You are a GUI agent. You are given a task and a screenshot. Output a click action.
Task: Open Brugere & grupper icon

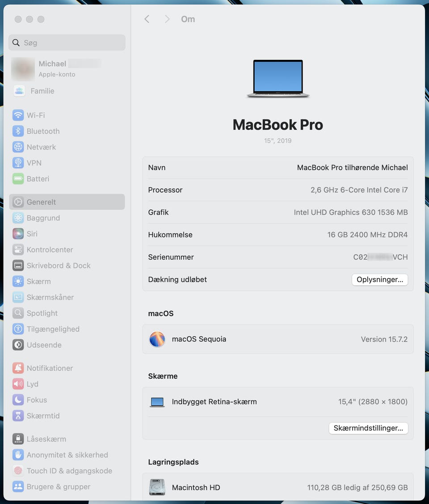pyautogui.click(x=18, y=487)
